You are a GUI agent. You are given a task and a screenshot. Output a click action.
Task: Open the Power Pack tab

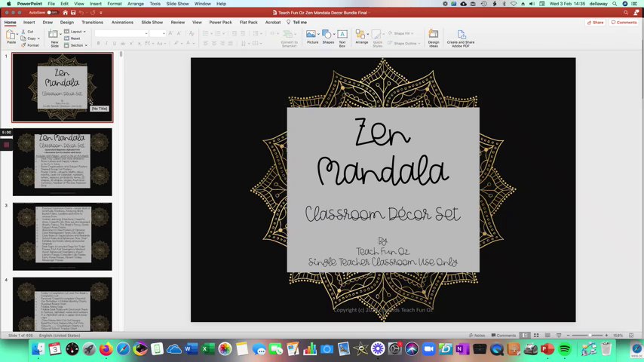click(220, 22)
